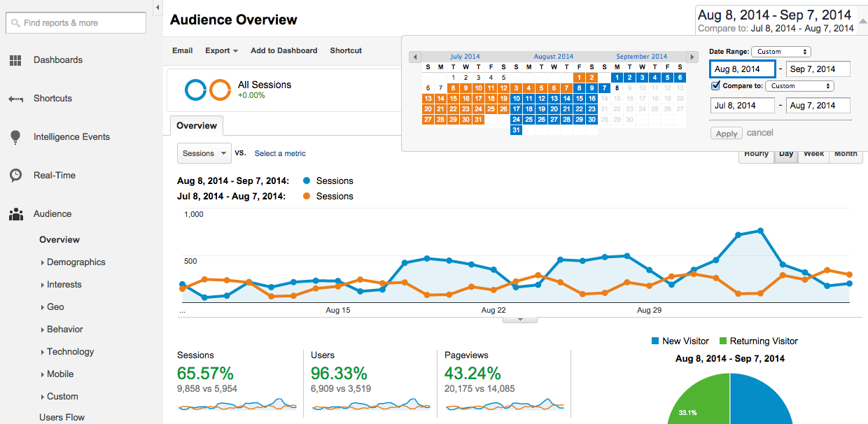The height and width of the screenshot is (424, 868).
Task: Select the Overview tab
Action: [197, 126]
